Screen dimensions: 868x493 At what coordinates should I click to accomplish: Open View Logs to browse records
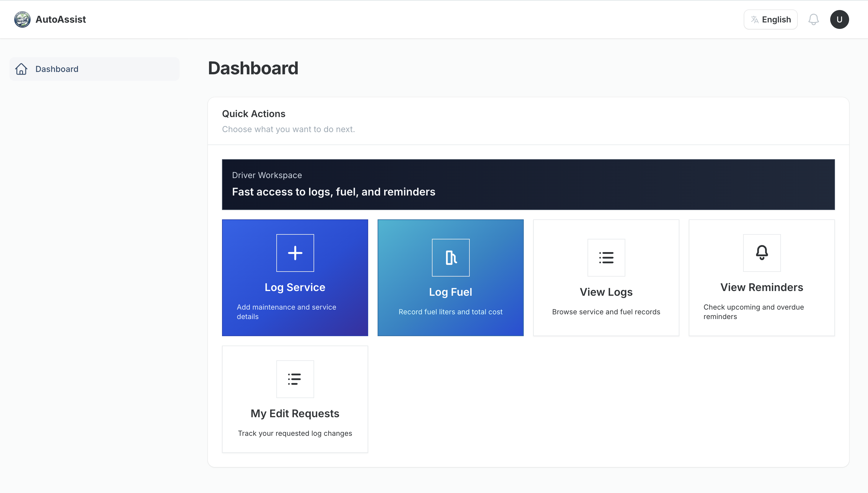(x=606, y=277)
